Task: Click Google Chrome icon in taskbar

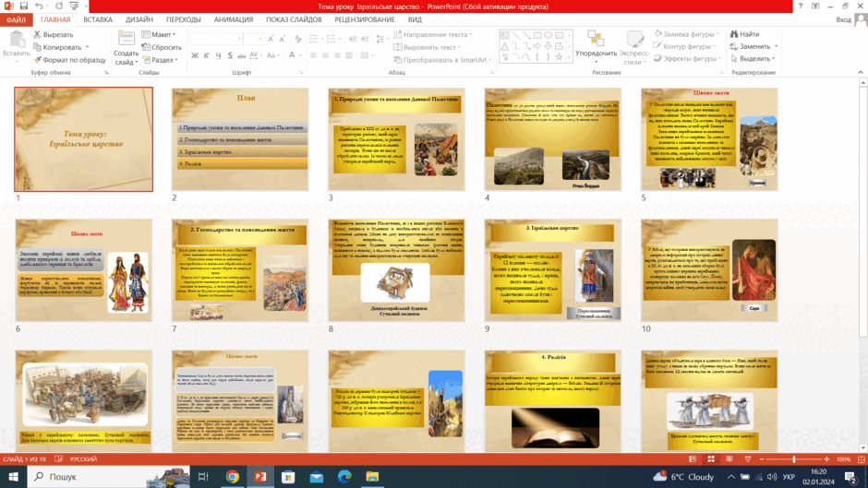Action: click(232, 476)
